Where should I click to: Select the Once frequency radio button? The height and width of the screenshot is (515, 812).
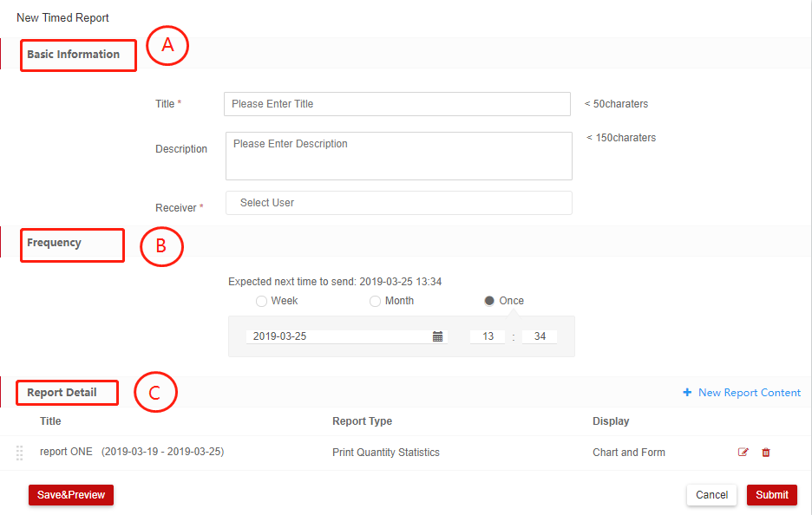(489, 301)
